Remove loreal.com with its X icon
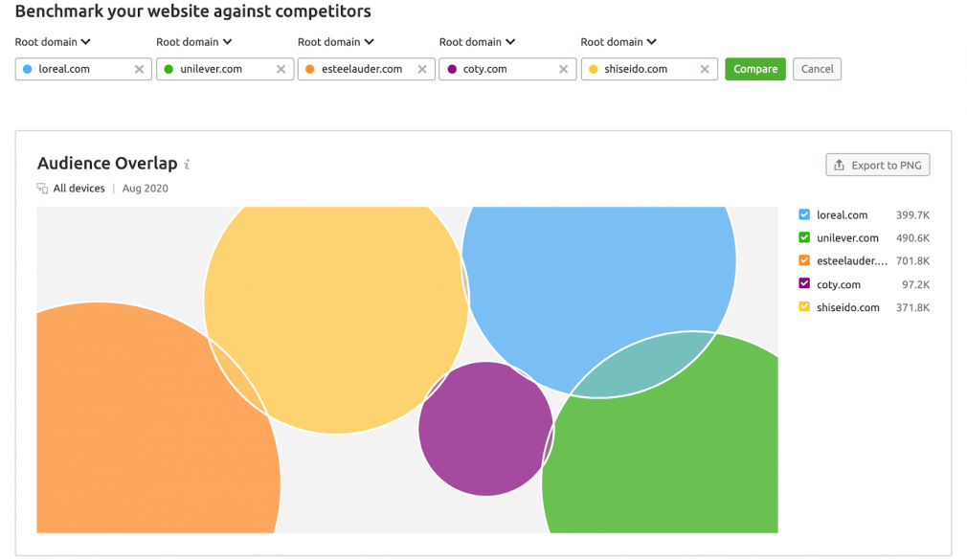 [x=140, y=69]
